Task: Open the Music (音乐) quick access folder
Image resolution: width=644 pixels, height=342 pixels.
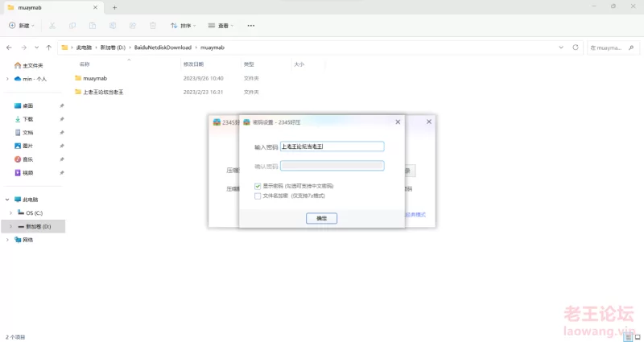Action: pos(27,159)
